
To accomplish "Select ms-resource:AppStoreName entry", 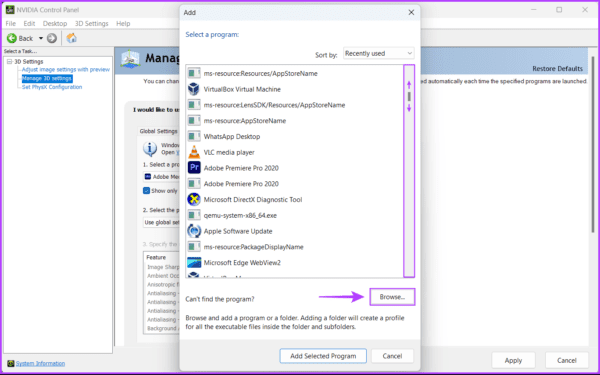I will [295, 121].
